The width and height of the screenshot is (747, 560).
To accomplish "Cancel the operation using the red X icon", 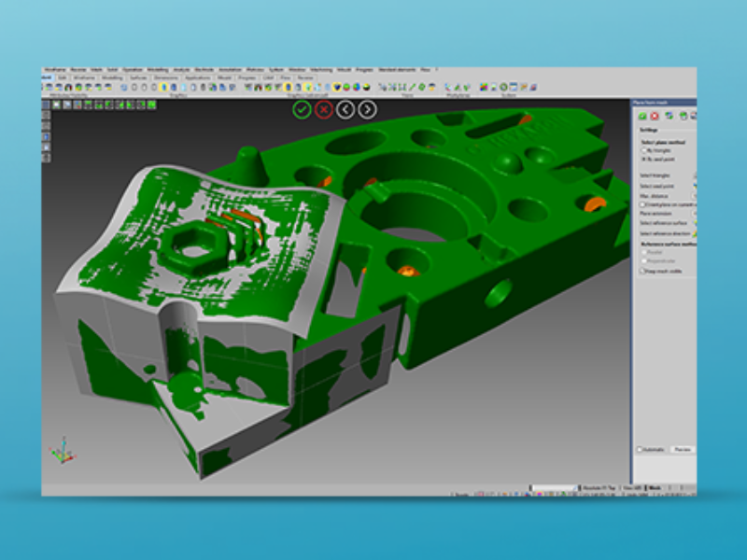I will click(323, 109).
